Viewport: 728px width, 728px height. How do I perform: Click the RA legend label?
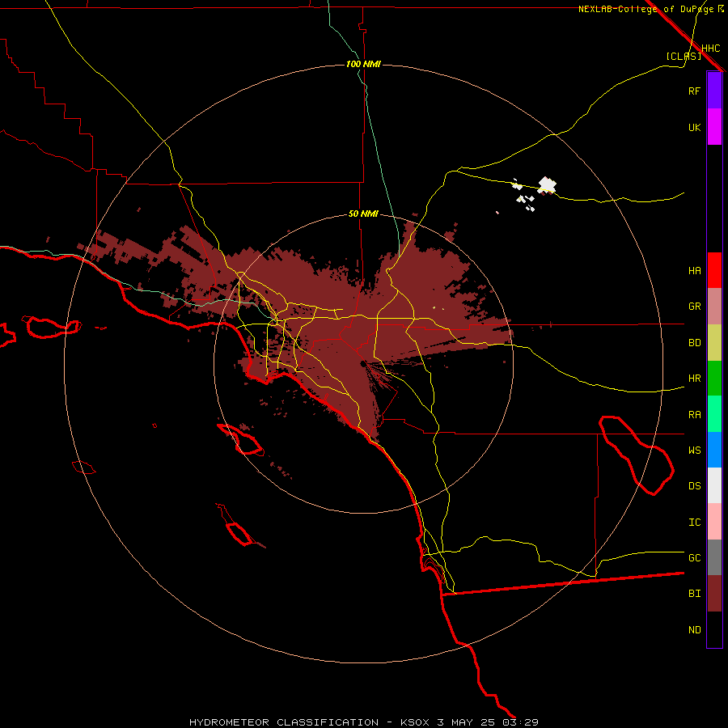coord(694,415)
